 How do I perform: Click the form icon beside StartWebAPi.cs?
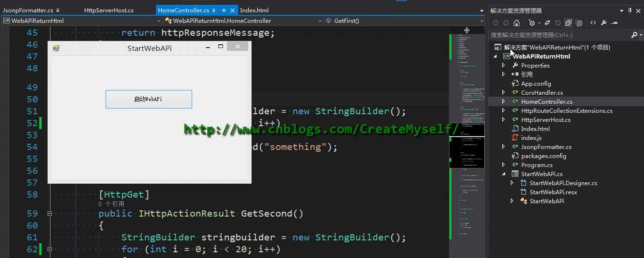[x=515, y=174]
